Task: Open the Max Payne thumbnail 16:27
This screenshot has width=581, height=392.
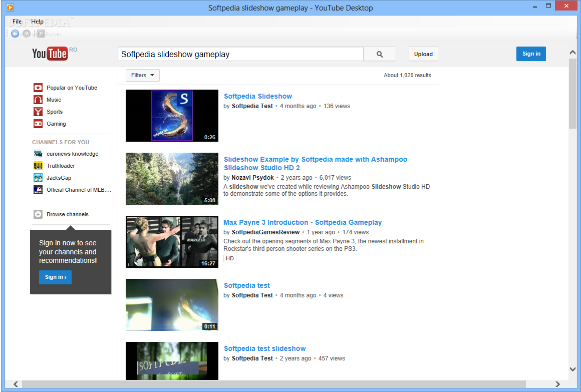Action: click(172, 242)
